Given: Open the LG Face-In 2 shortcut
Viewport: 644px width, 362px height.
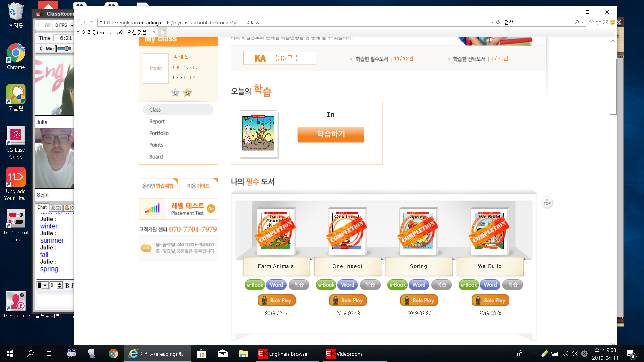Looking at the screenshot, I should point(16,305).
